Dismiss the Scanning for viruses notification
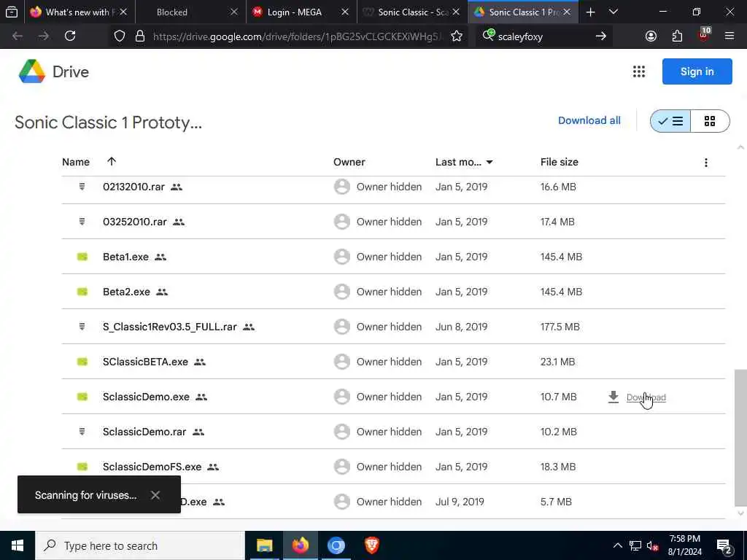The image size is (747, 560). [155, 495]
